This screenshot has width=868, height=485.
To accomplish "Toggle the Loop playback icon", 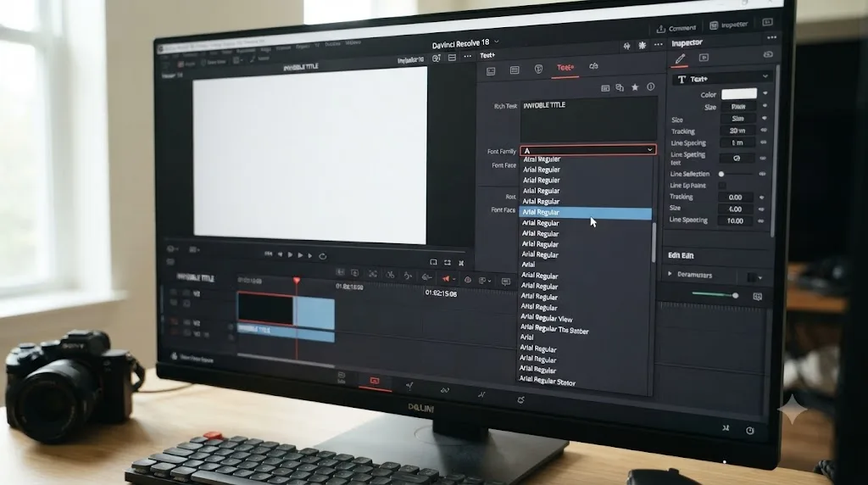I will (x=323, y=256).
